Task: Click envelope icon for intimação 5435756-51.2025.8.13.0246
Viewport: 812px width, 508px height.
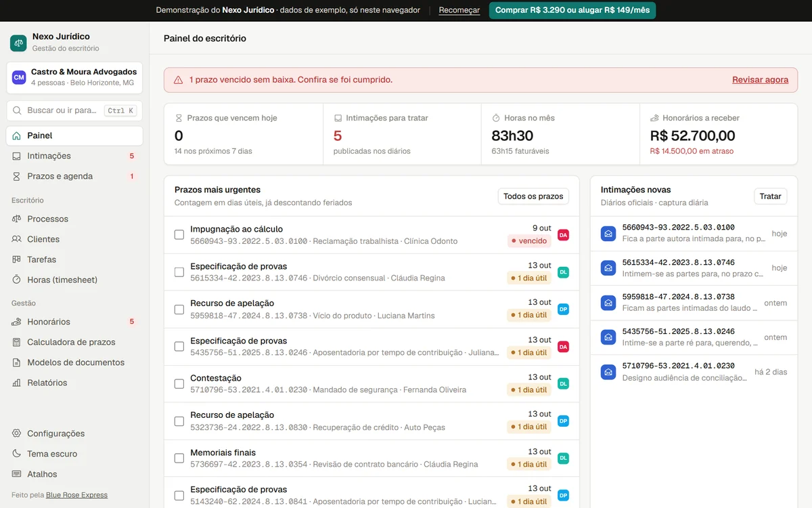Action: point(608,337)
